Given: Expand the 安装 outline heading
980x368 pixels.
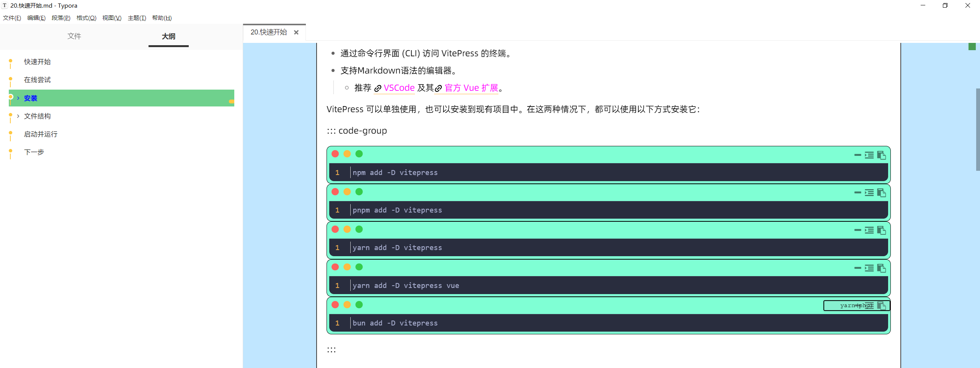Looking at the screenshot, I should pos(18,98).
